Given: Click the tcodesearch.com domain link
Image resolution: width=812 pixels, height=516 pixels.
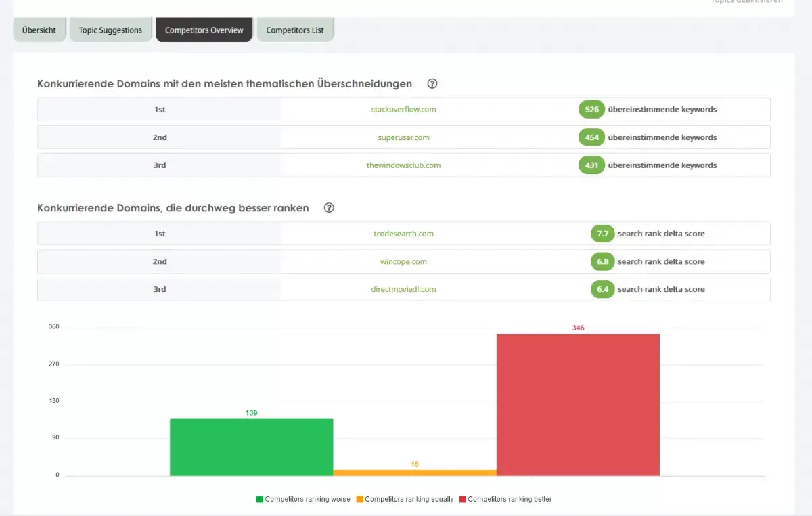Looking at the screenshot, I should (403, 234).
